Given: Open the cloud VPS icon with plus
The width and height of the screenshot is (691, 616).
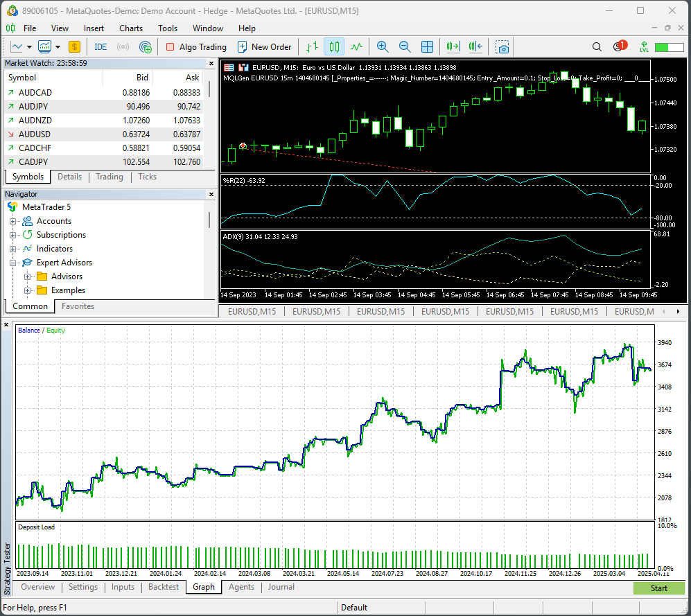Looking at the screenshot, I should click(x=145, y=46).
